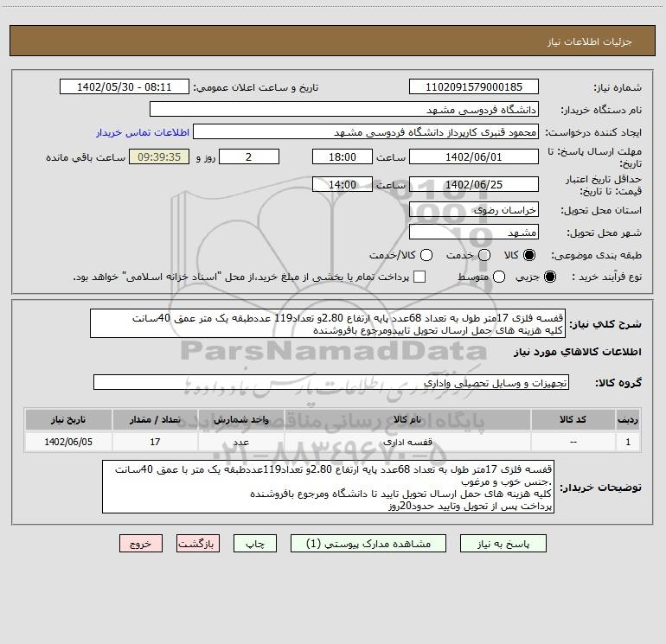Viewport: 666px width, 644px height.
Task: Select the جزیی purchase type radio
Action: [549, 277]
